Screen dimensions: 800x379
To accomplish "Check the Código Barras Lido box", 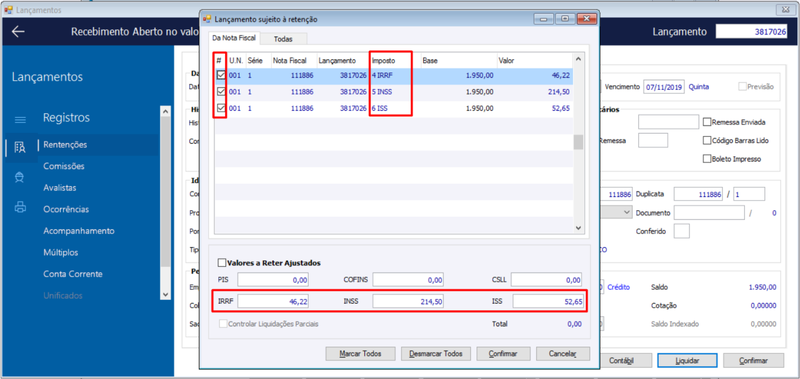I will [x=707, y=140].
